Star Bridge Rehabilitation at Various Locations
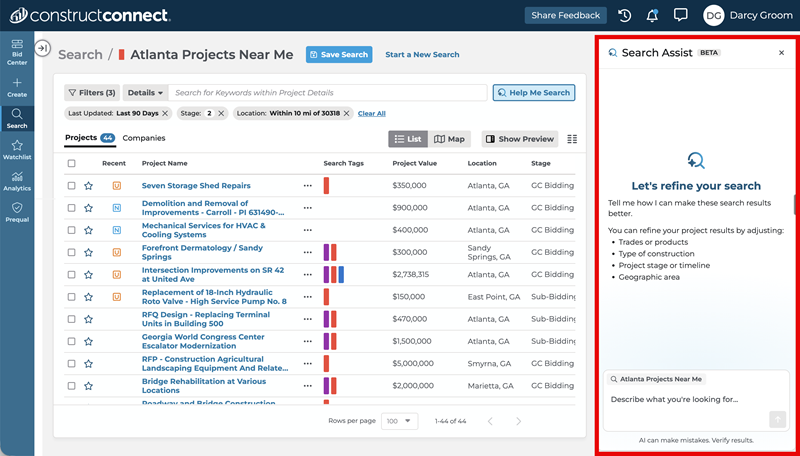 point(88,386)
